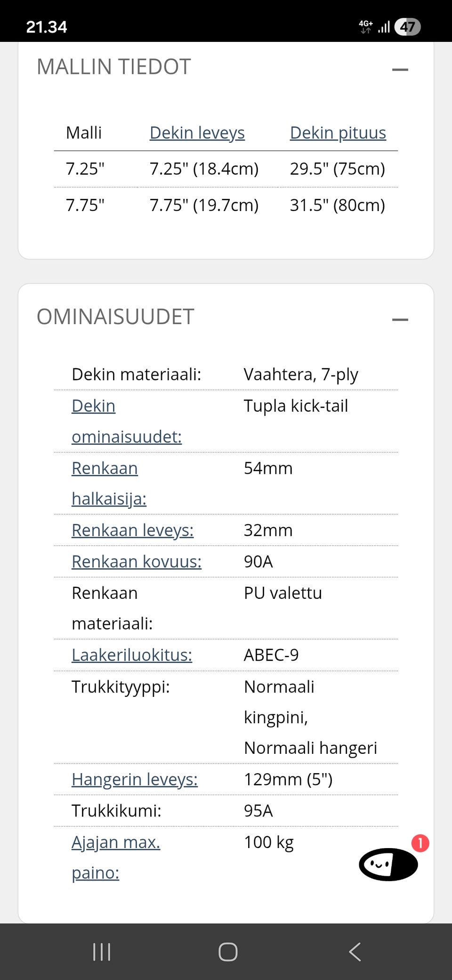Open the chat bubble mascot icon
The image size is (452, 980).
[388, 864]
